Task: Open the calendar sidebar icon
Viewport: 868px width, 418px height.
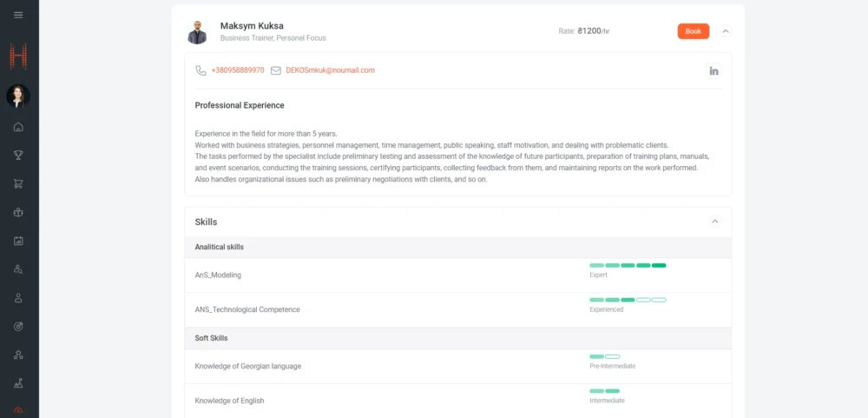Action: [18, 241]
